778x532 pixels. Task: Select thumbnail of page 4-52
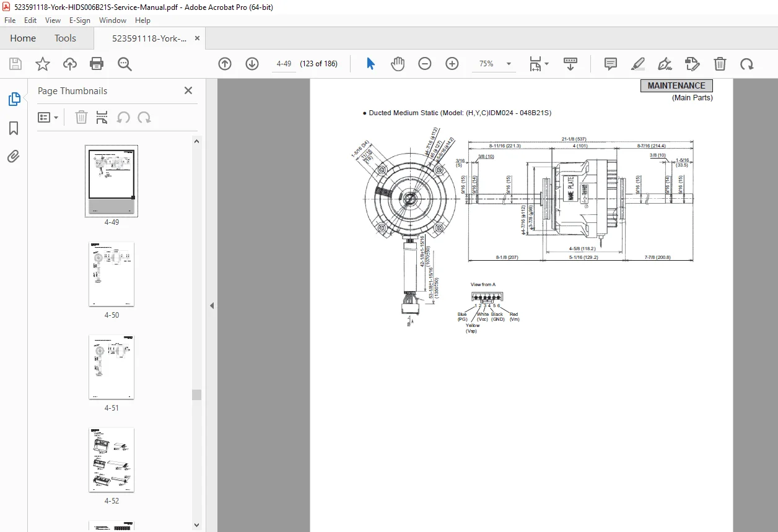111,460
